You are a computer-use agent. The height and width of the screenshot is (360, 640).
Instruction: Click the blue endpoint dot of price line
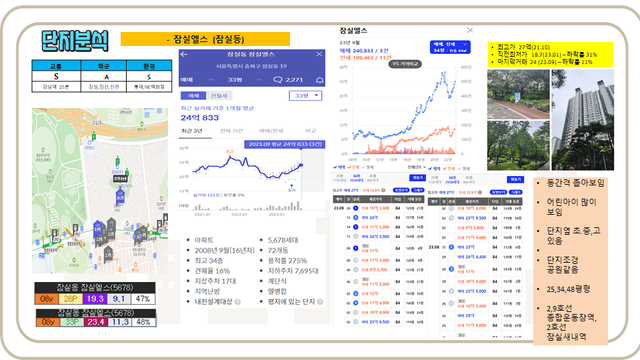pyautogui.click(x=301, y=165)
